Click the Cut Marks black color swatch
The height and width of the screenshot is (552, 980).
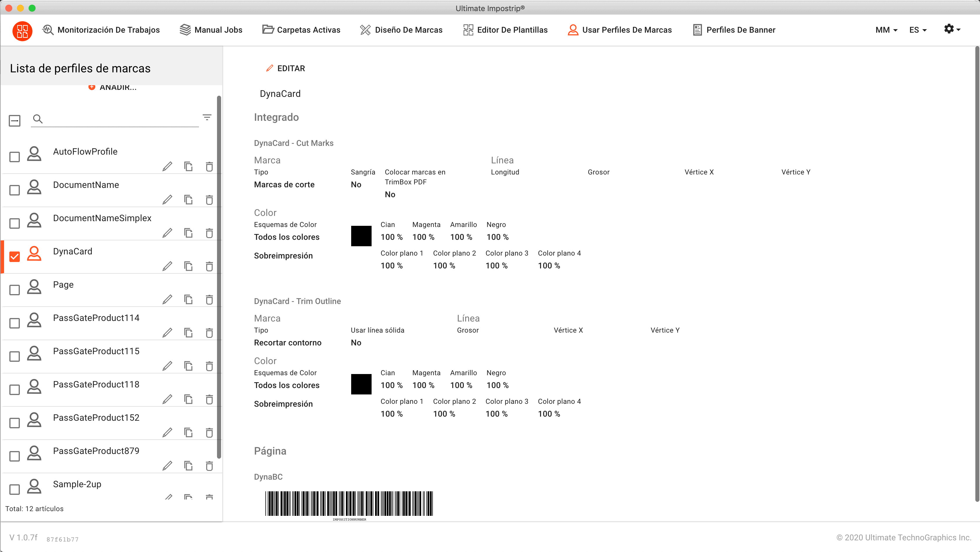pyautogui.click(x=361, y=236)
